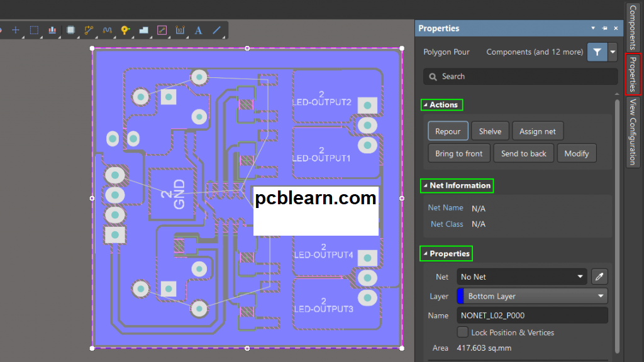The image size is (644, 362).
Task: Pin the Properties panel
Action: 604,28
